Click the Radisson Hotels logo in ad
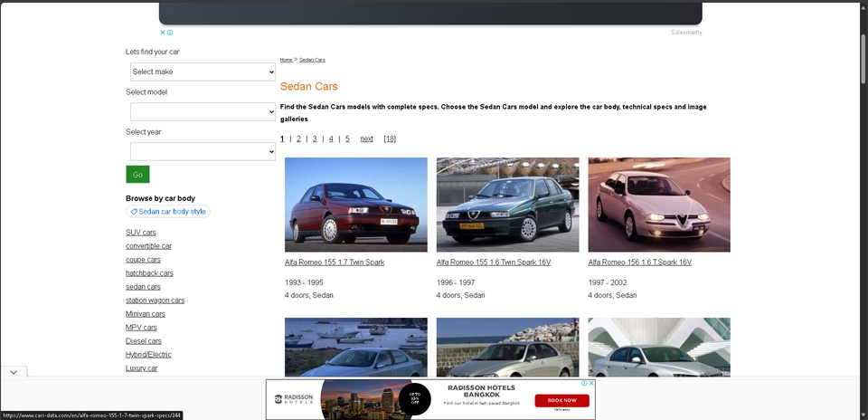Screen dimensions: 868x420 pyautogui.click(x=294, y=399)
